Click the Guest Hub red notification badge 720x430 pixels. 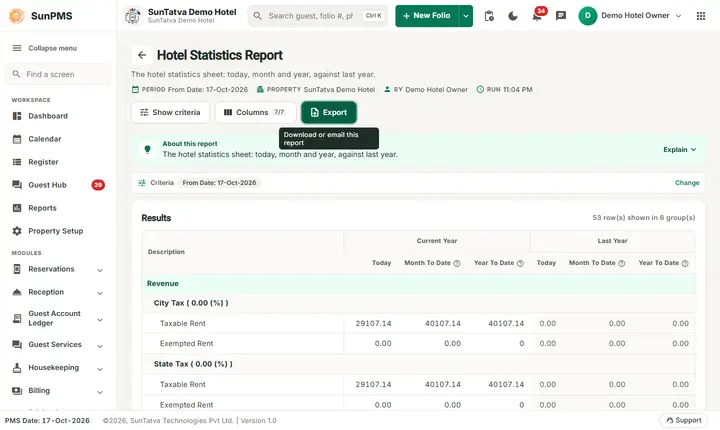(98, 185)
